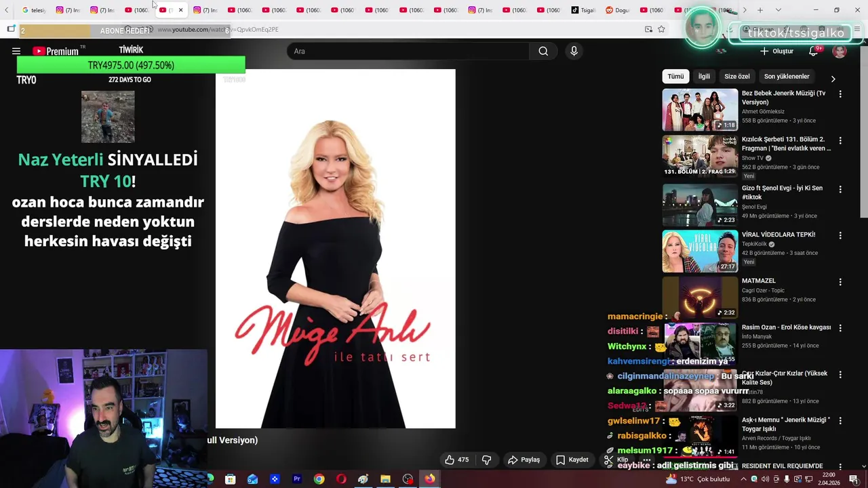Open the YouTube hamburger guide menu
The image size is (868, 488).
point(16,51)
